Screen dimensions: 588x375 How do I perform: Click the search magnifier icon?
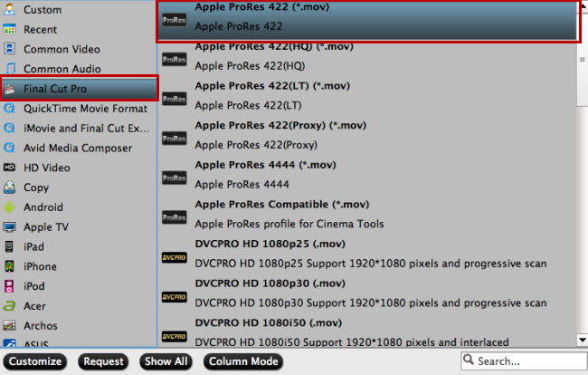(469, 360)
